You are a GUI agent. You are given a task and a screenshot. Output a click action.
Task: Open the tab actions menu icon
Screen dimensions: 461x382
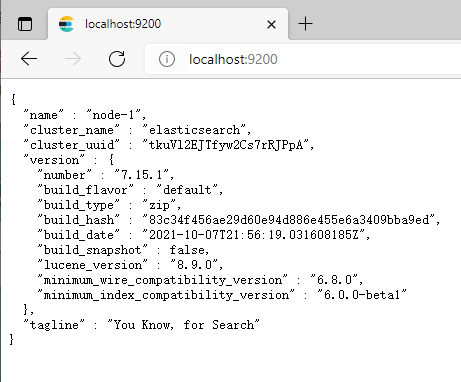[x=25, y=24]
